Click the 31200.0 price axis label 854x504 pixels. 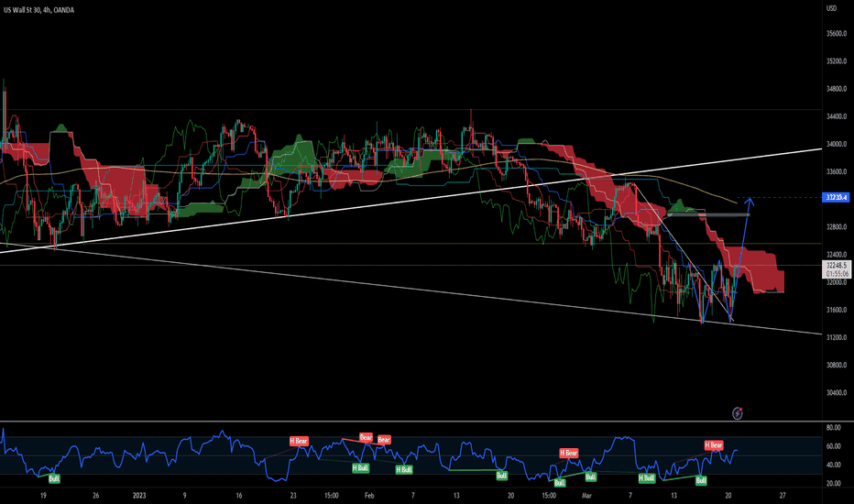tap(836, 337)
